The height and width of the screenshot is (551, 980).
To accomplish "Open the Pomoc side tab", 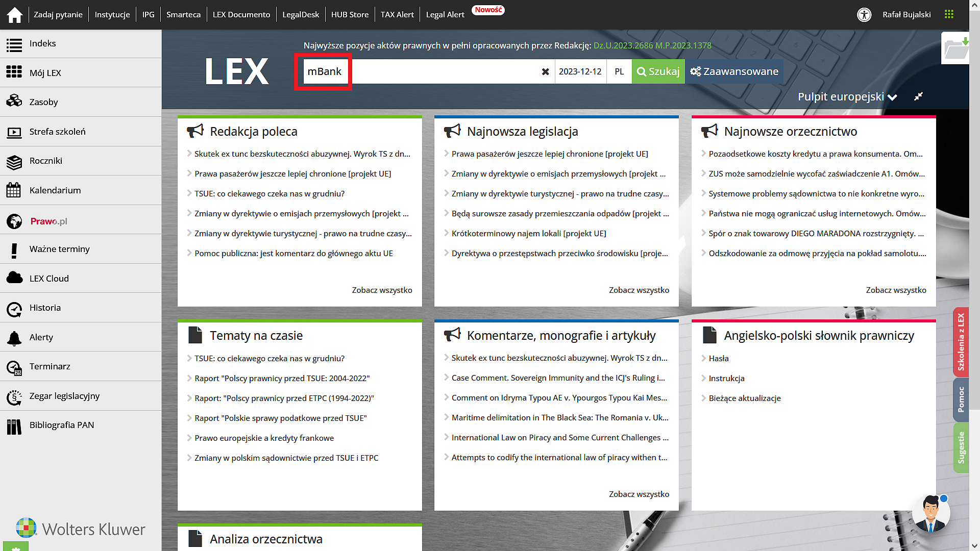I will (961, 399).
